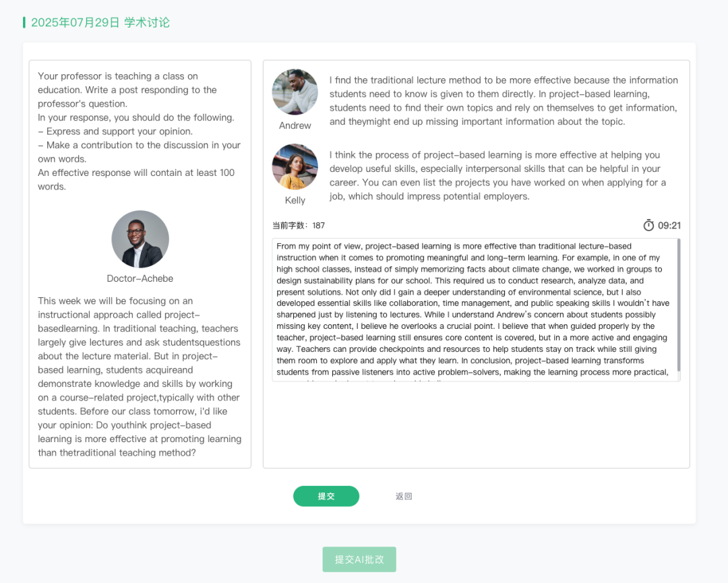Click Kelly's avatar picture

point(295,166)
